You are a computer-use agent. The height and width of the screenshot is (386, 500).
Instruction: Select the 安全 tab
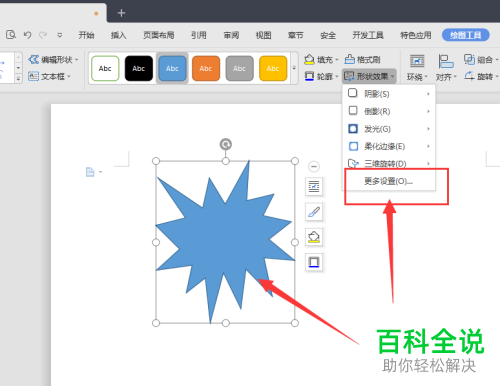click(328, 35)
